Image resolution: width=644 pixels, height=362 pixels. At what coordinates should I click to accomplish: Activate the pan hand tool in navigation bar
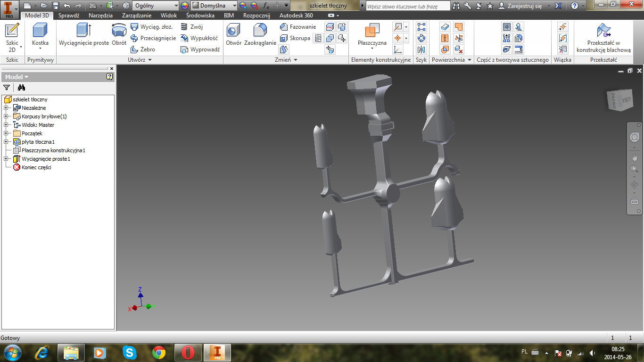(634, 157)
